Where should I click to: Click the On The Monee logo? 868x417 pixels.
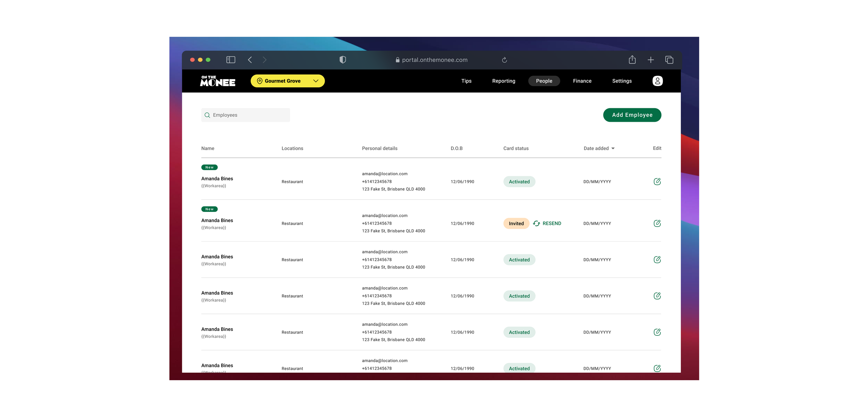[218, 81]
